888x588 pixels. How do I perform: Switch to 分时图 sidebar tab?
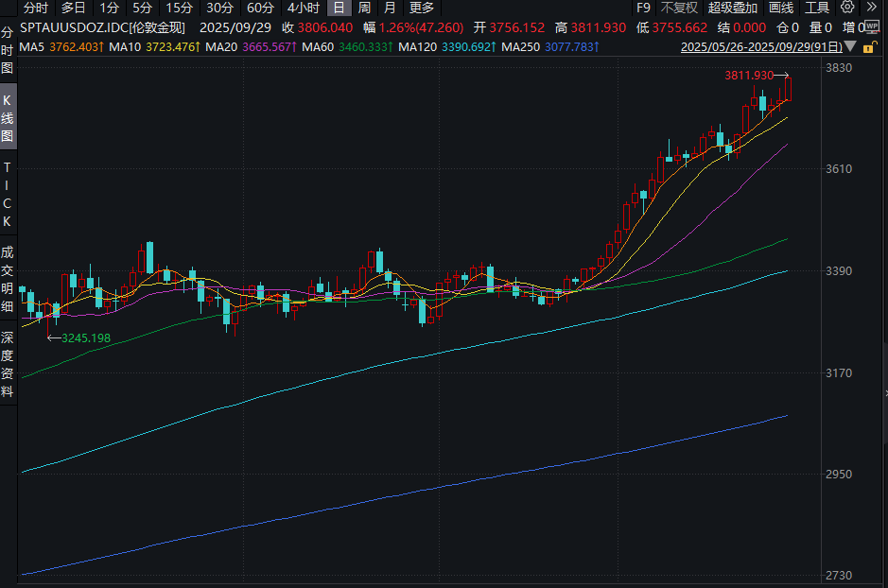pyautogui.click(x=8, y=50)
